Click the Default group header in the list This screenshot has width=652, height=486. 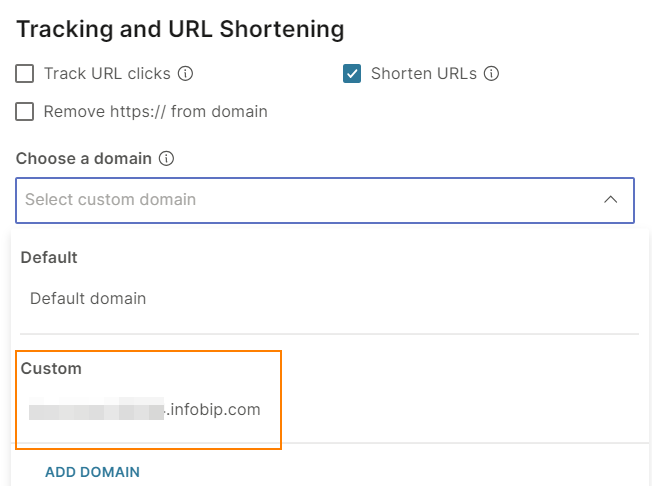click(49, 257)
